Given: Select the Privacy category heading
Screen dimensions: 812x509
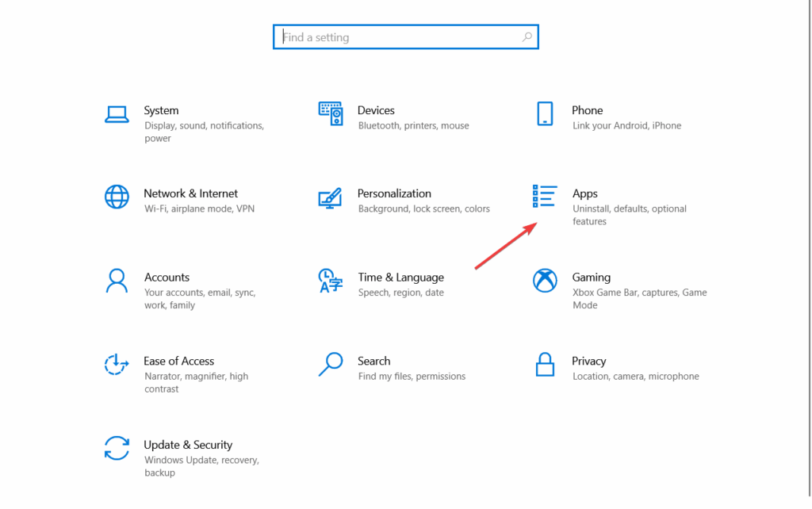Looking at the screenshot, I should [589, 361].
